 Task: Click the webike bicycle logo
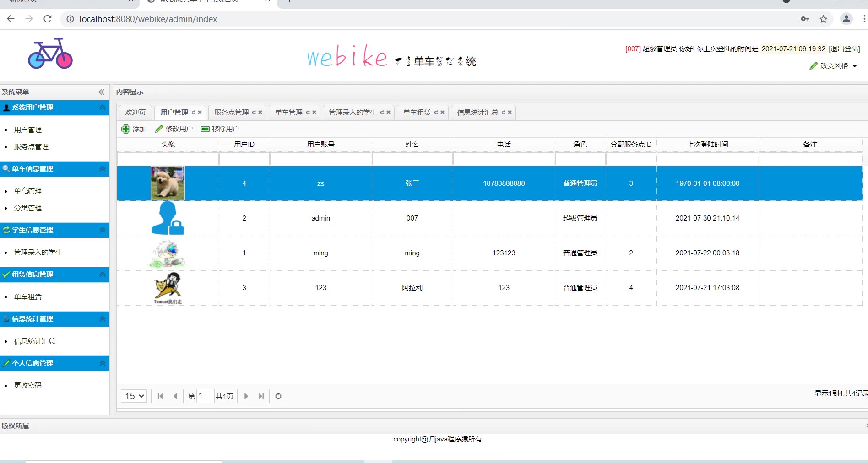(x=50, y=54)
